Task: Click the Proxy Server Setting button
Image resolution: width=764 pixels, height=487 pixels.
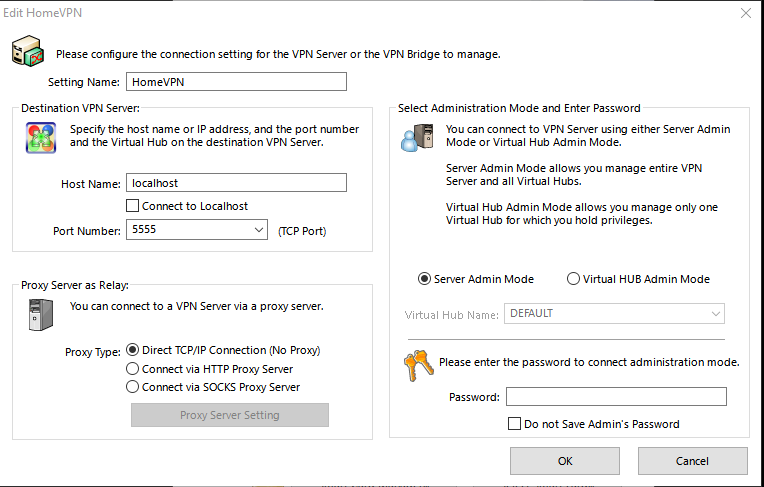Action: 229,415
